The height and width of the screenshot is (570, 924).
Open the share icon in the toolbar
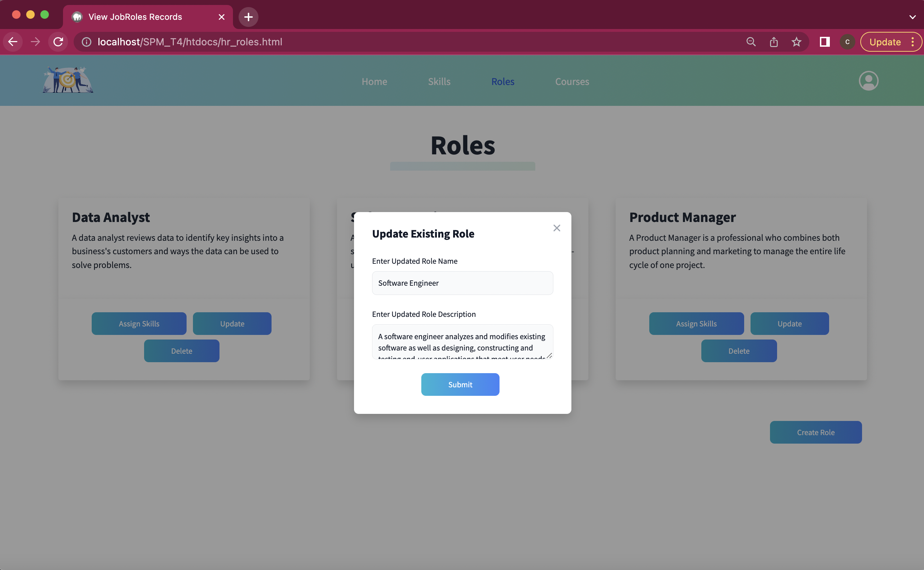pyautogui.click(x=774, y=42)
